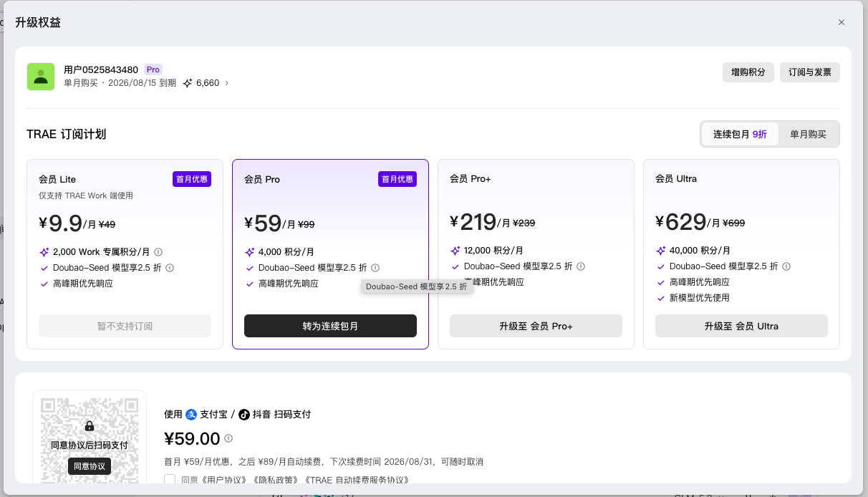
Task: Switch to 连续包月 9折 billing tab
Action: click(740, 134)
